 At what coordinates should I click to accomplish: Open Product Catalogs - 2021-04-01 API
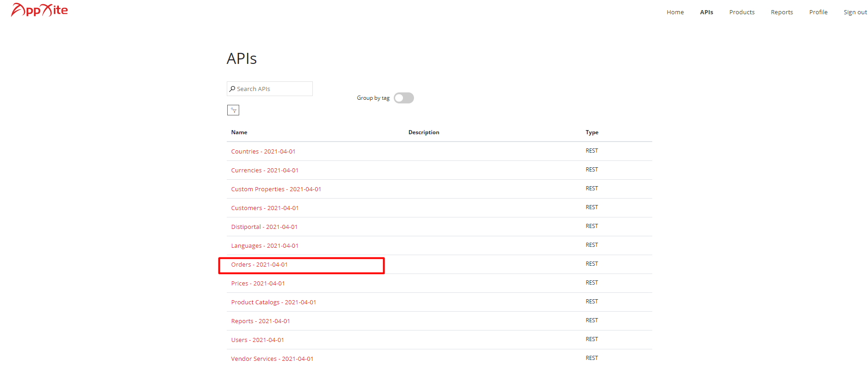coord(274,302)
